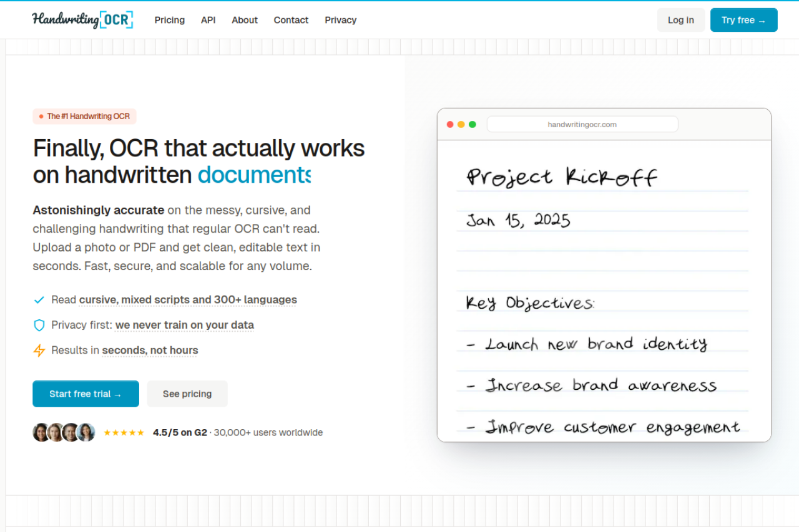Click the lightning bolt icon beside 'Results in'

39,351
